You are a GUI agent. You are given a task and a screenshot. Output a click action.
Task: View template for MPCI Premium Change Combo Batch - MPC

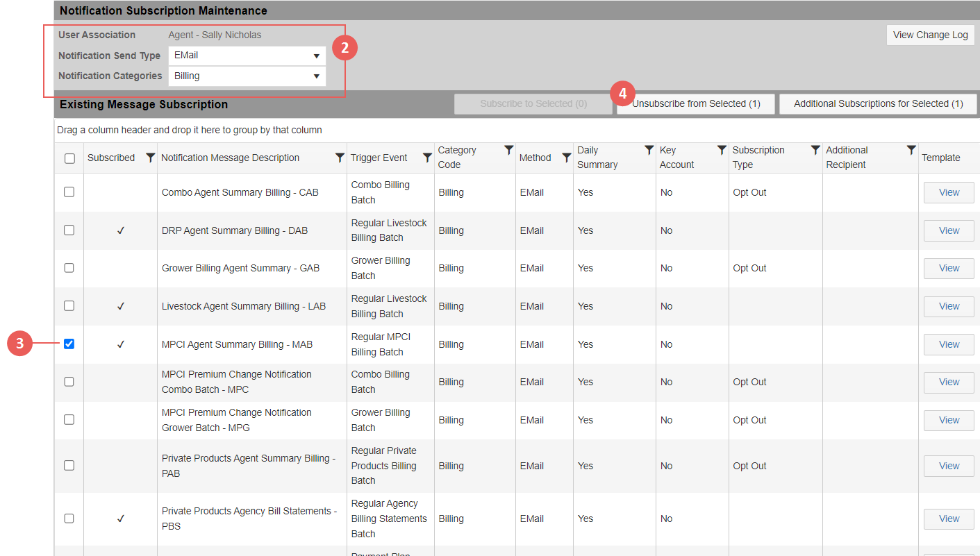[x=949, y=382]
